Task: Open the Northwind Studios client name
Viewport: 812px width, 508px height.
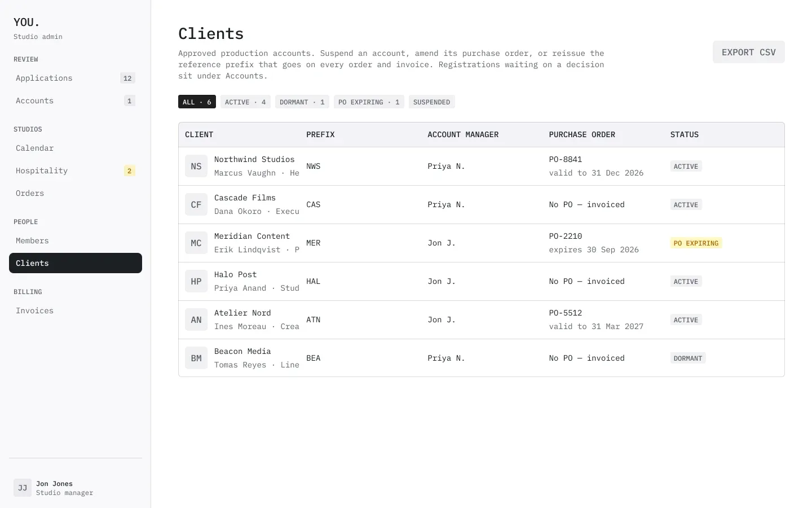Action: coord(254,160)
